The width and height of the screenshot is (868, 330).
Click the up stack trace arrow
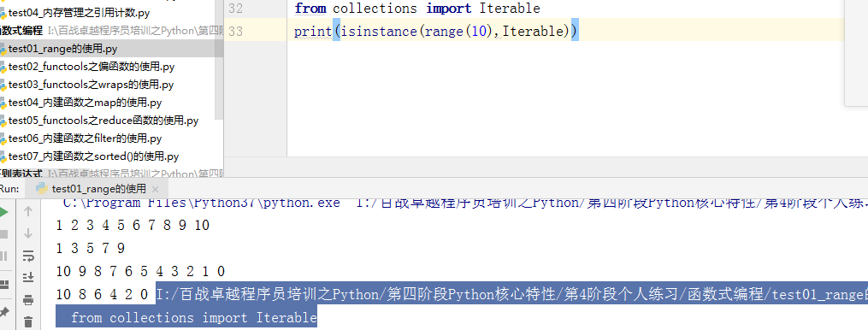28,211
